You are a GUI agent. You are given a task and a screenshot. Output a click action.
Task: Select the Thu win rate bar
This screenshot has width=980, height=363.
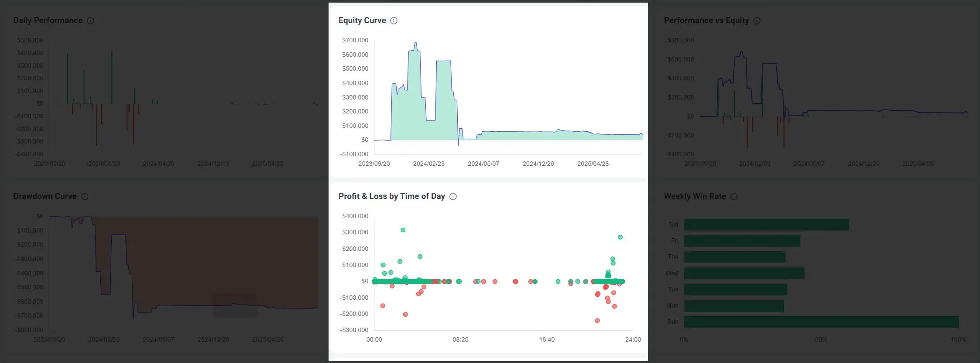[x=734, y=257]
